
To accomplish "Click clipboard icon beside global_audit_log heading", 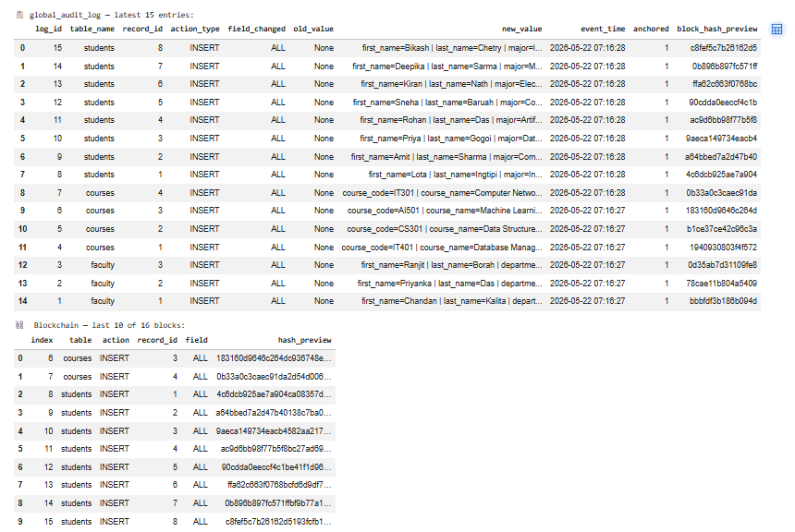I will [19, 15].
